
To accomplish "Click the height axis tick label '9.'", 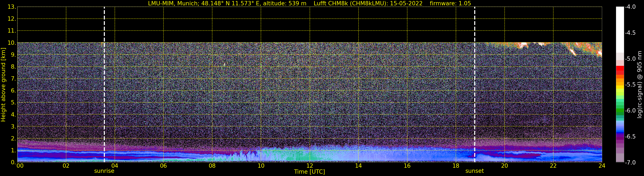I will pos(13,55).
